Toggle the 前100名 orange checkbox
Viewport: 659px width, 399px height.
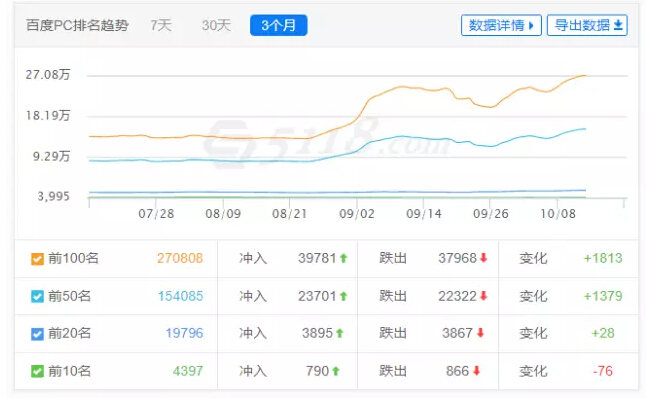37,259
